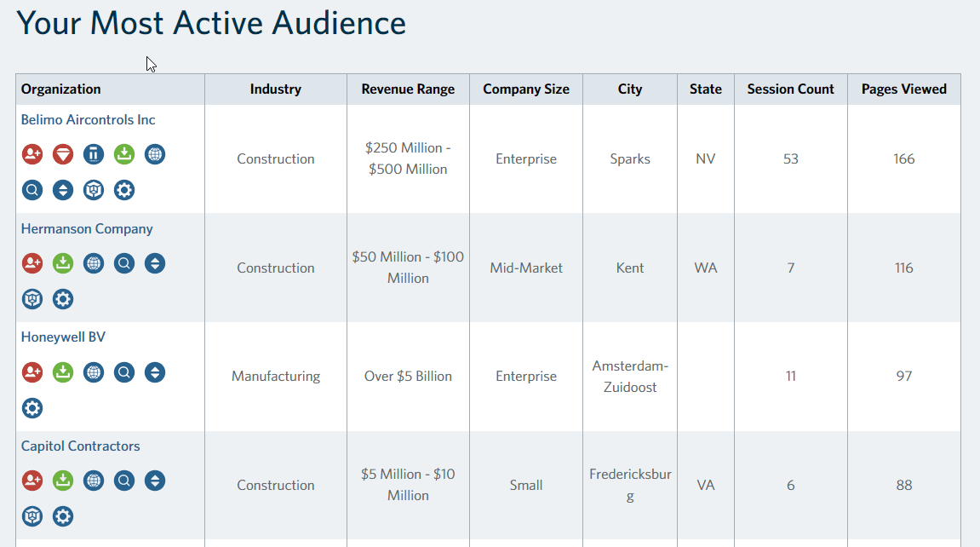The width and height of the screenshot is (980, 547).
Task: Click the Session Count column header
Action: pos(790,89)
